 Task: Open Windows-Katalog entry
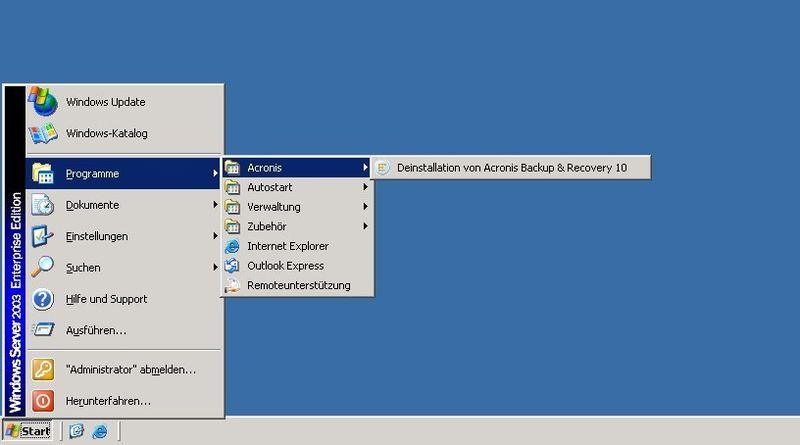pyautogui.click(x=124, y=133)
